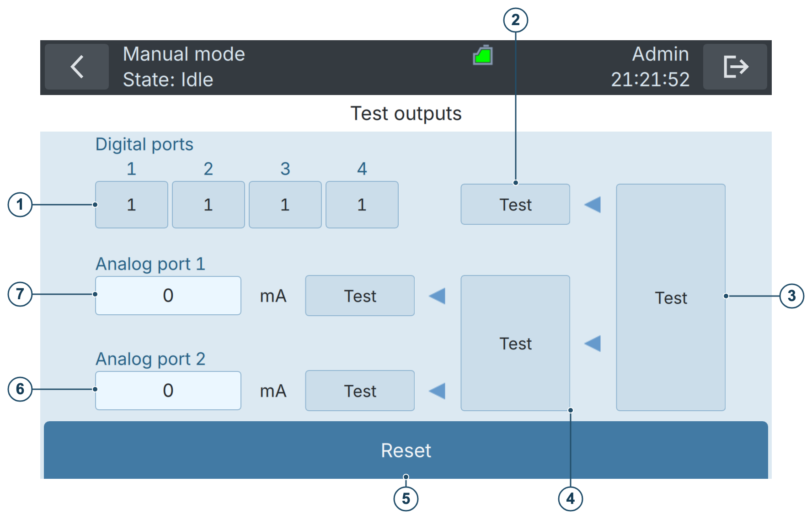Click the logout icon next to Admin

(x=735, y=67)
